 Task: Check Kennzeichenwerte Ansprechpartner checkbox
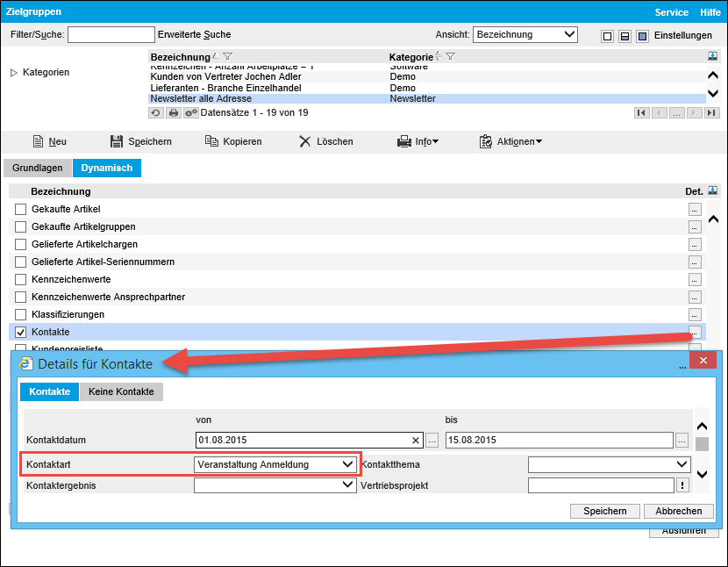[x=20, y=298]
